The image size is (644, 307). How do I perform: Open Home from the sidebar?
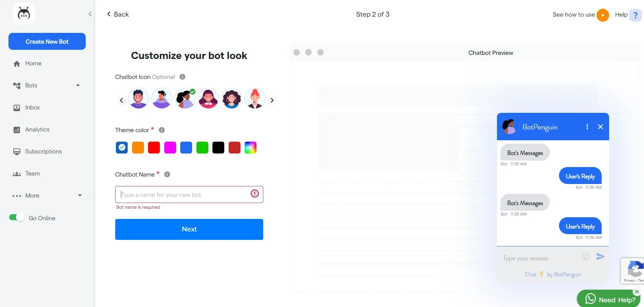pos(33,63)
